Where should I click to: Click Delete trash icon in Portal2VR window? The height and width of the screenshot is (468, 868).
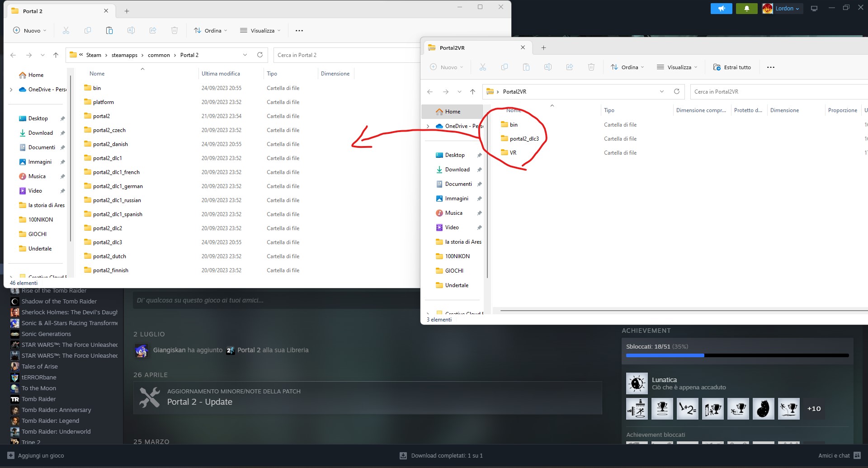(591, 67)
